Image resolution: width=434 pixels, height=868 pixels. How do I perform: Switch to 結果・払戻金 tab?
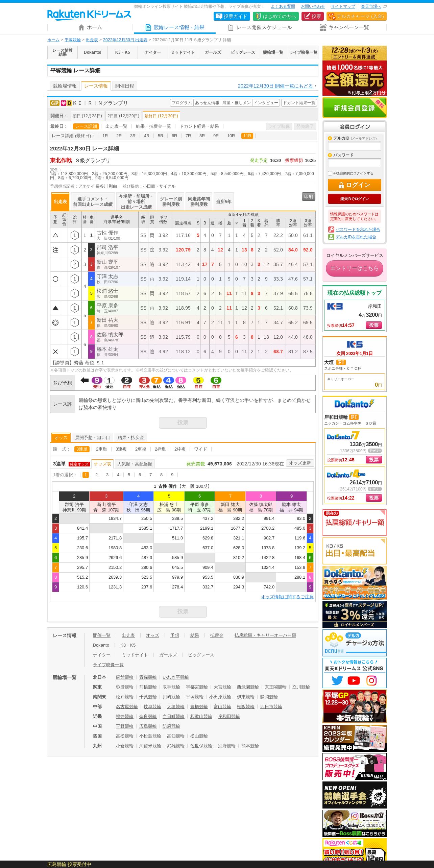131,437
